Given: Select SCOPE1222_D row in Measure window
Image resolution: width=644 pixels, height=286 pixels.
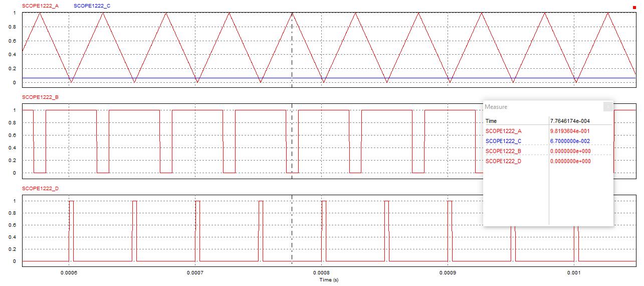Looking at the screenshot, I should 548,161.
